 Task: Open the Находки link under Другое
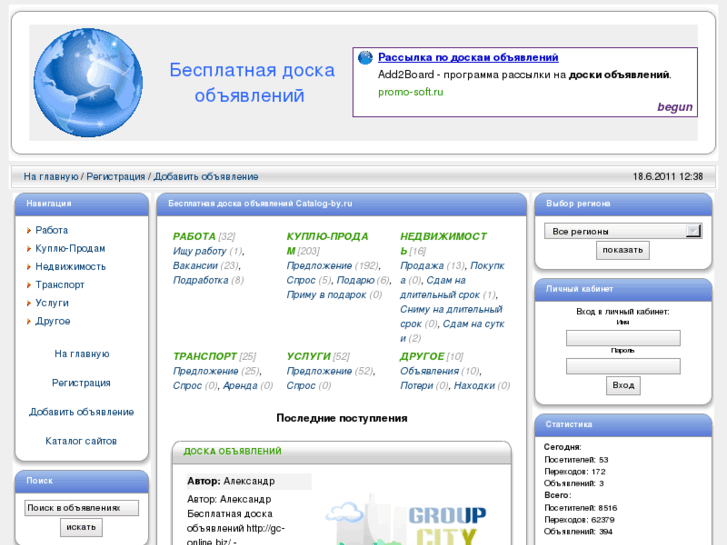tap(474, 386)
